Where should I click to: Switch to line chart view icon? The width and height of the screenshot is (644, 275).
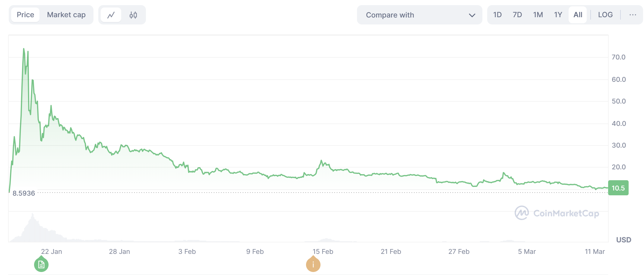click(111, 15)
